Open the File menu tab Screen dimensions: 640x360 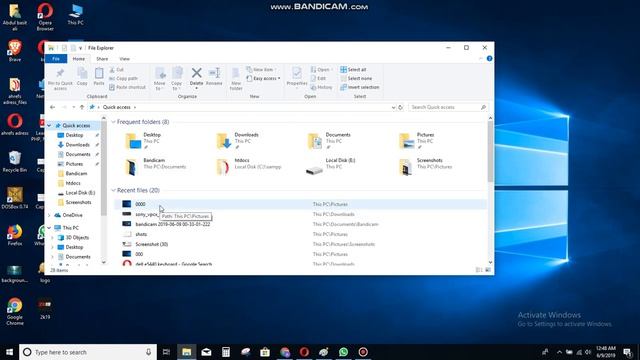(56, 59)
